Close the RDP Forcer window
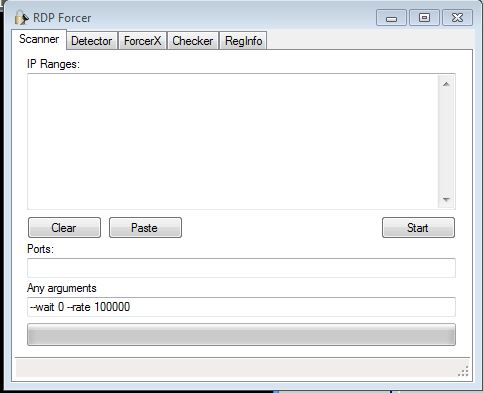The width and height of the screenshot is (484, 393). (x=457, y=18)
